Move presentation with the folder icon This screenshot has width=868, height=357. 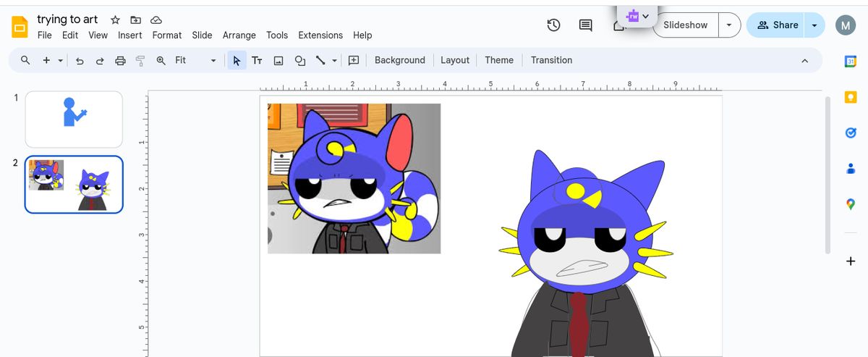135,20
